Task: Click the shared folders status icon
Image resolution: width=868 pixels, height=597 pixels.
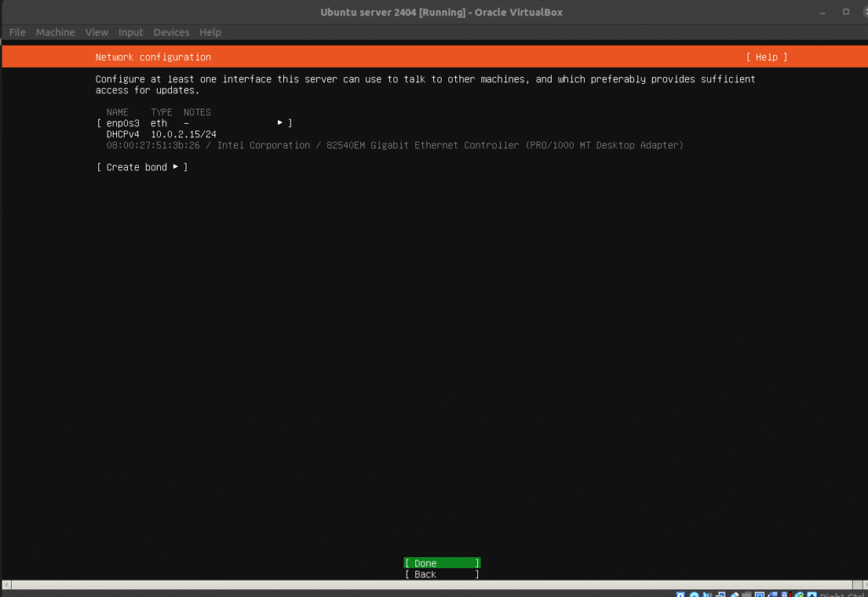Action: click(x=748, y=594)
